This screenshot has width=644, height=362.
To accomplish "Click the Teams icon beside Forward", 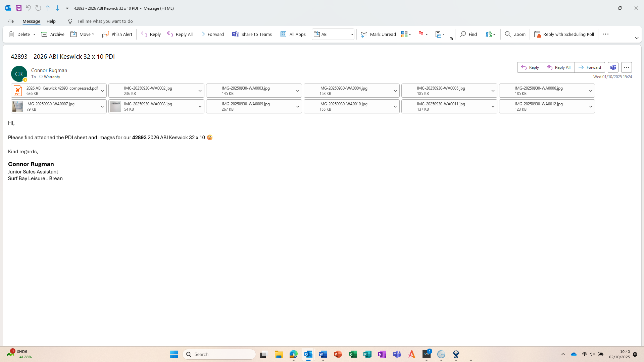I will (613, 67).
